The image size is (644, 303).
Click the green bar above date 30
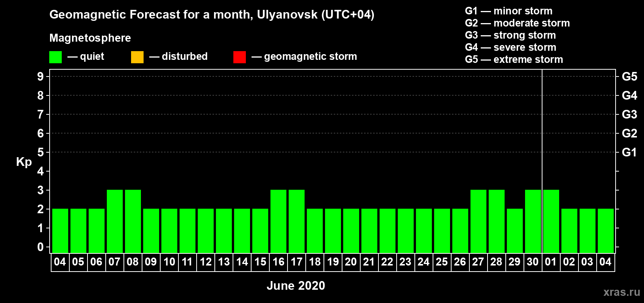pos(533,221)
